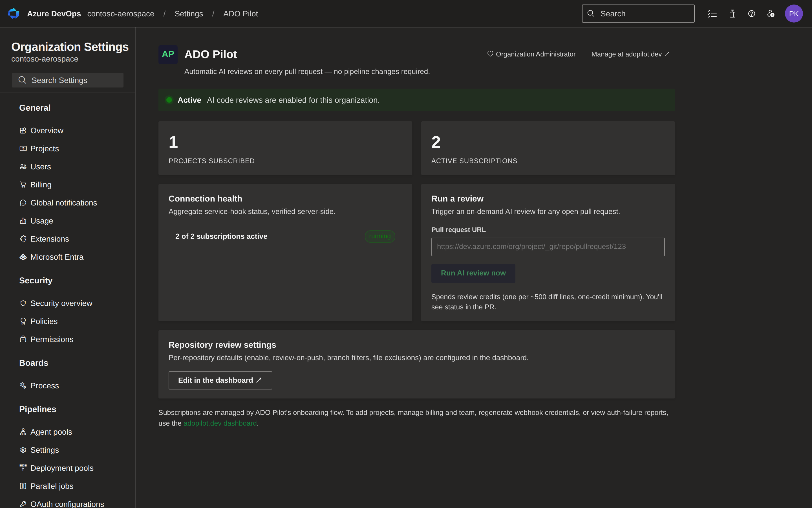Viewport: 812px width, 508px height.
Task: Focus the top Search field
Action: click(x=638, y=14)
